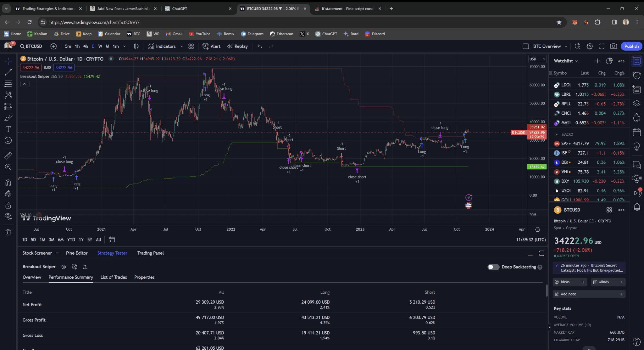
Task: Enable the Deep Backtesting toggle
Action: 493,267
